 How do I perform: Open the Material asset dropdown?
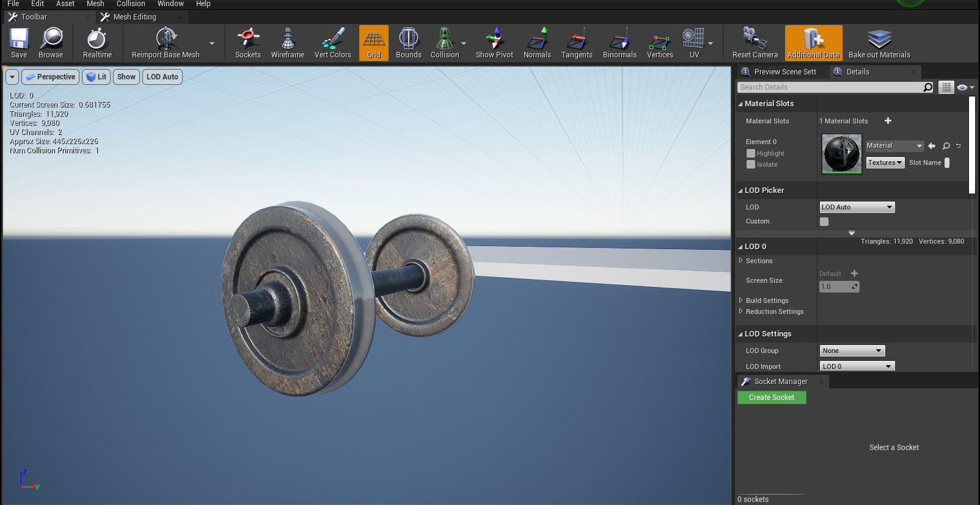894,146
